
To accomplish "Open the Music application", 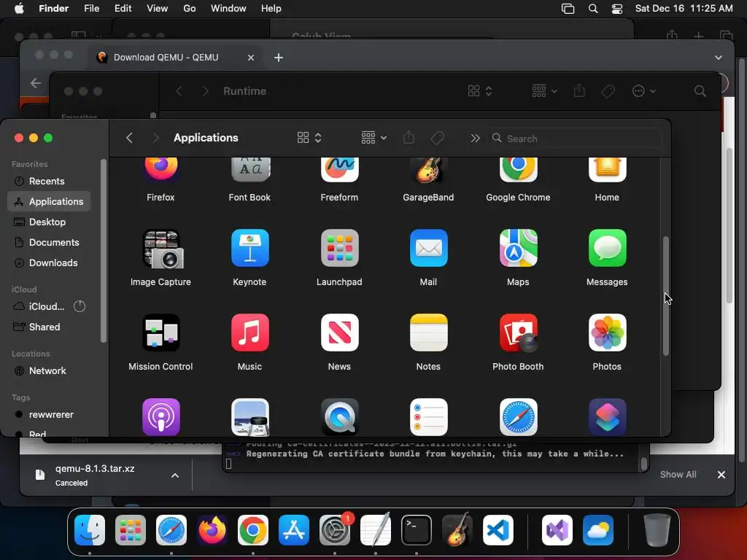I will click(x=250, y=332).
